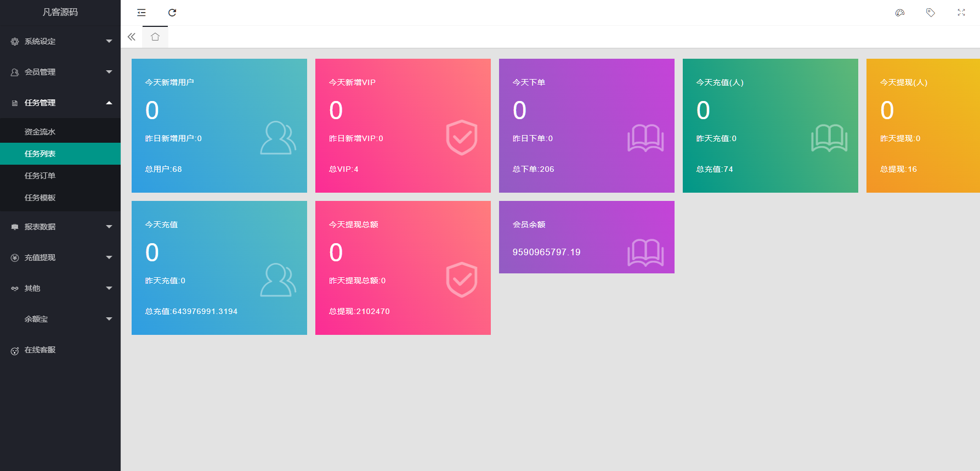Expand the 充值提现 menu
The height and width of the screenshot is (471, 980).
(60, 257)
